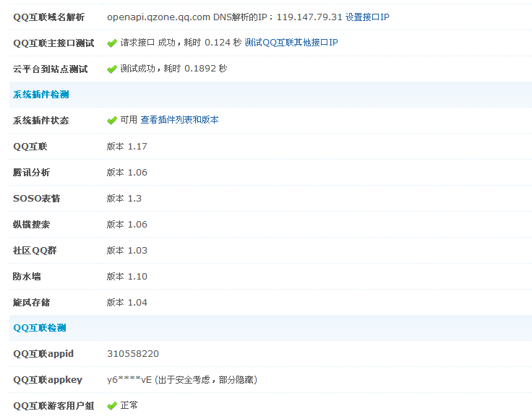Click the 云平台到站点测试 row label
Image resolution: width=532 pixels, height=419 pixels.
point(50,69)
